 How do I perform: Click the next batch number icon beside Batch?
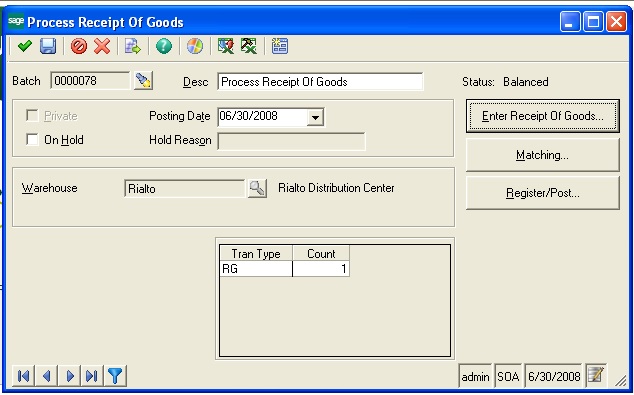click(x=144, y=81)
